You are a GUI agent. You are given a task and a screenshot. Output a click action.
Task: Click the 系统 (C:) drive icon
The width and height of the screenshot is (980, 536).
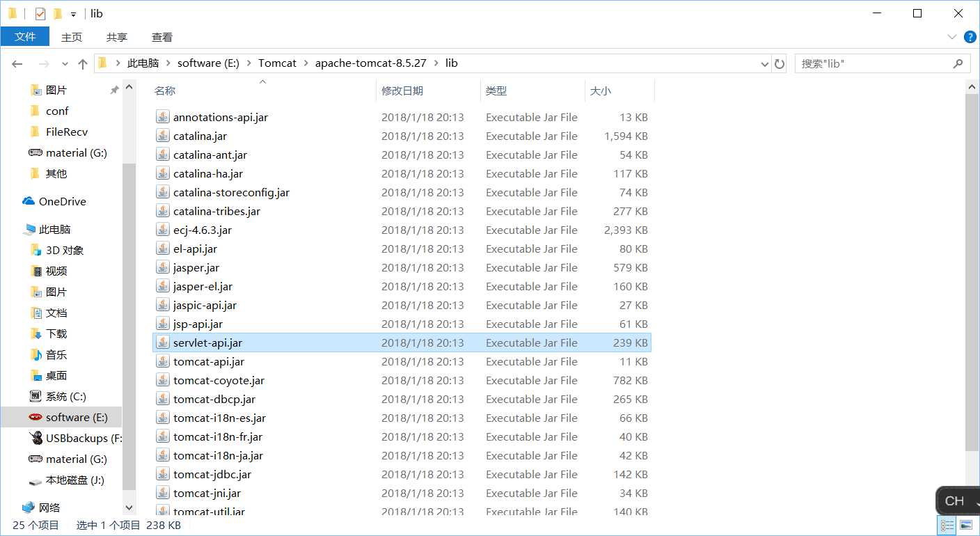coord(36,396)
